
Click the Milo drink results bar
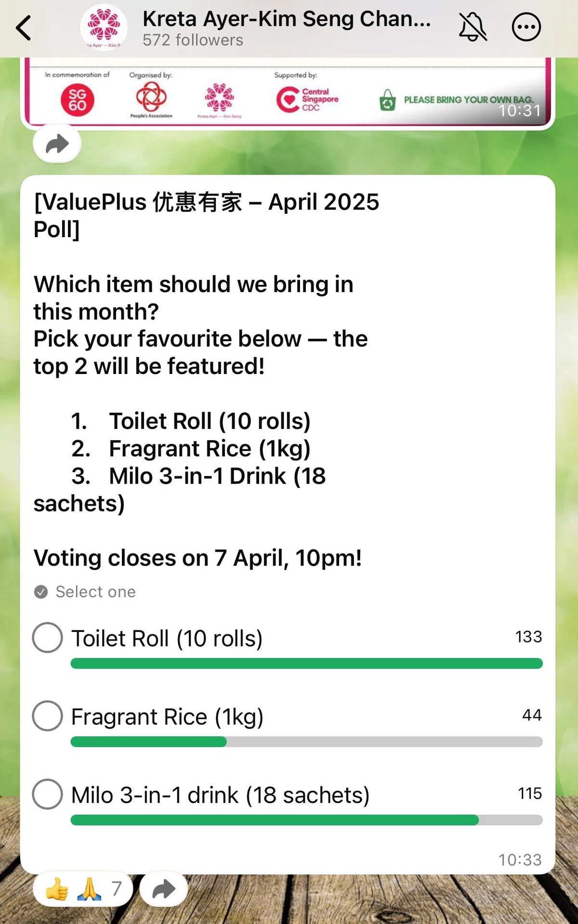[306, 820]
